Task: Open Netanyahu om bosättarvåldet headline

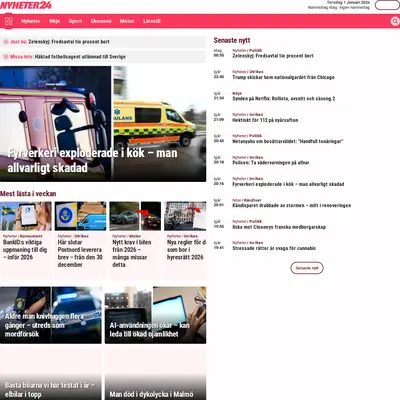Action: click(x=288, y=141)
